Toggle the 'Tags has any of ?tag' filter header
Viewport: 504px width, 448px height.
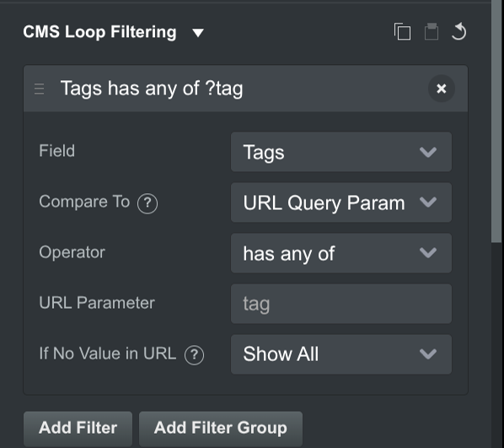coord(245,89)
